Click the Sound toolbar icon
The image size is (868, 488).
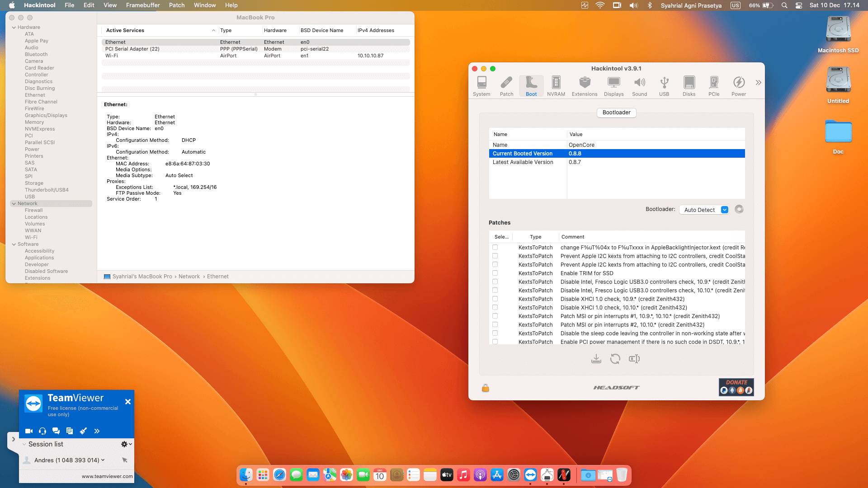(639, 86)
